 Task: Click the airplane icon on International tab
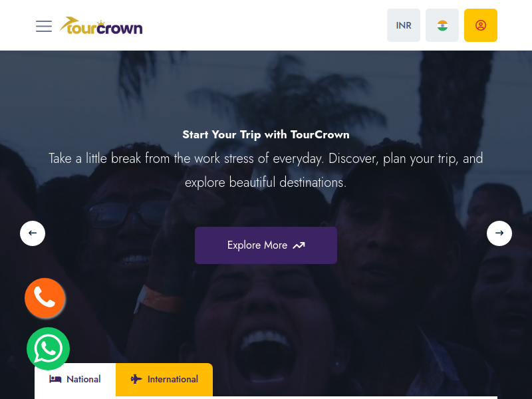[136, 379]
